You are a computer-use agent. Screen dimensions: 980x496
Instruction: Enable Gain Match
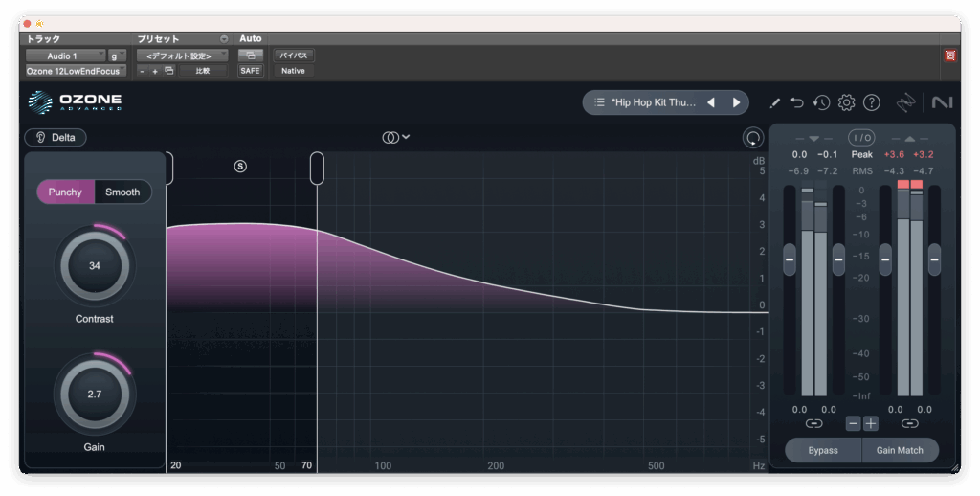[900, 450]
